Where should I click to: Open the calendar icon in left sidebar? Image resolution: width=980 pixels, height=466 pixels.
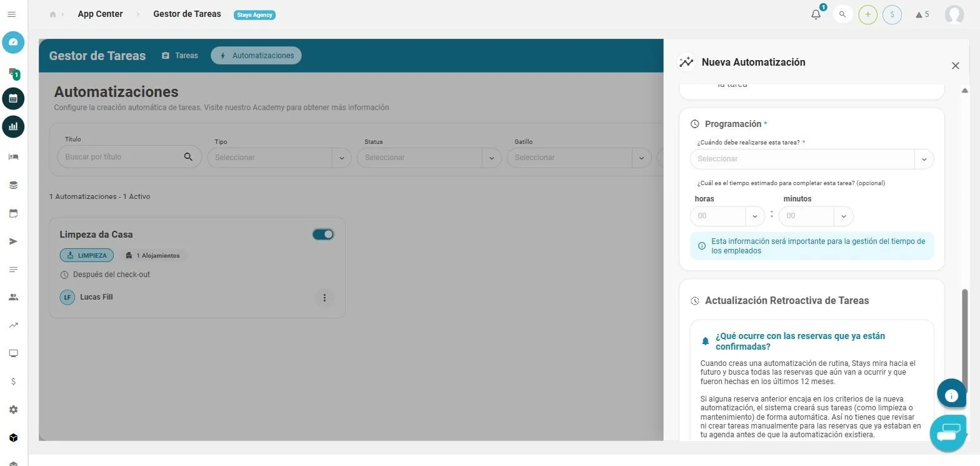13,99
